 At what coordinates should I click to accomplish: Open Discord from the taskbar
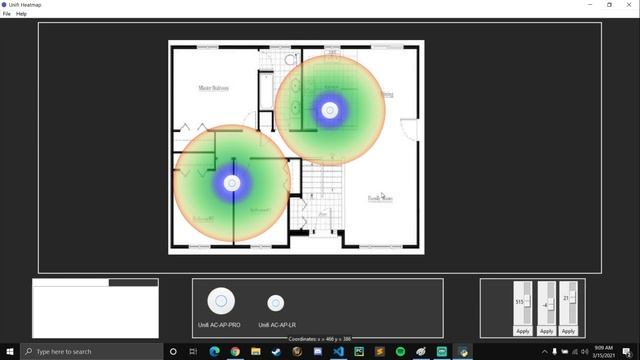[x=318, y=351]
